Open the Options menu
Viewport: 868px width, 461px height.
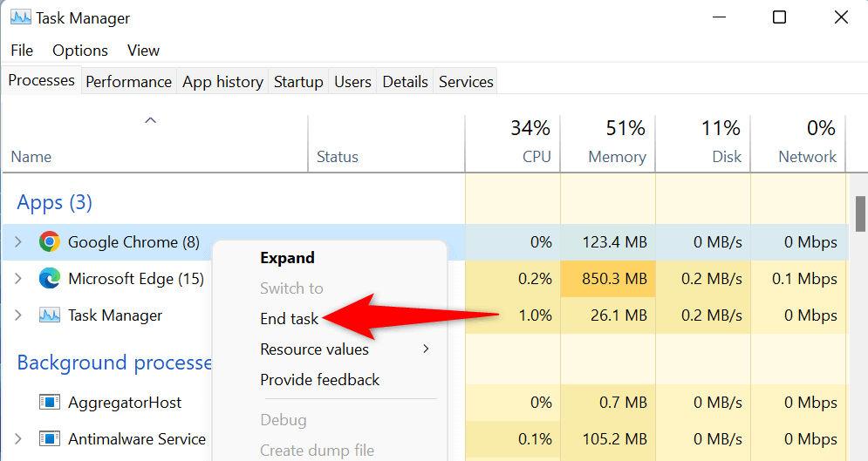click(80, 51)
